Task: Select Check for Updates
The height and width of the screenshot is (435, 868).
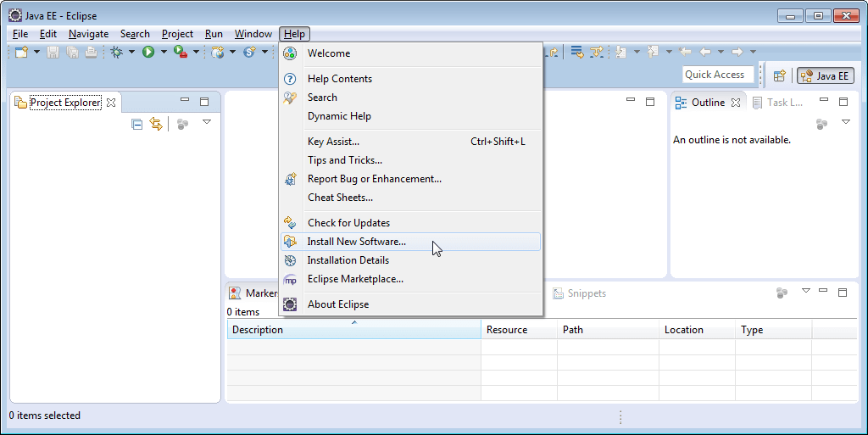Action: [x=411, y=222]
